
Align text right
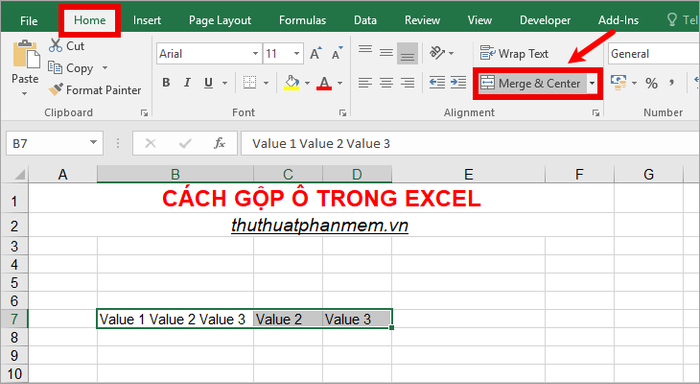[x=407, y=83]
